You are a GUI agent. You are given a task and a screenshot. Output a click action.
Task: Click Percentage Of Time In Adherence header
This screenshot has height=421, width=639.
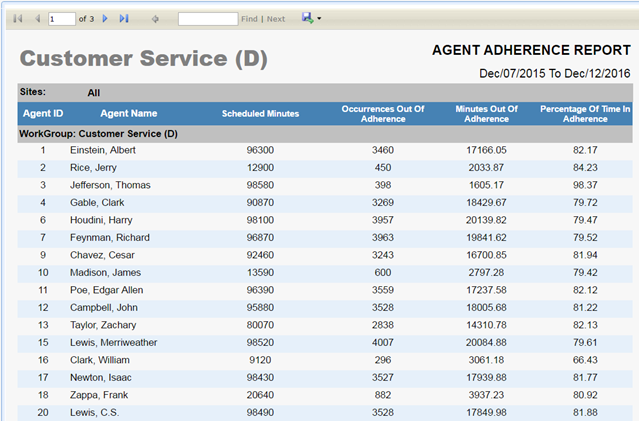(585, 113)
